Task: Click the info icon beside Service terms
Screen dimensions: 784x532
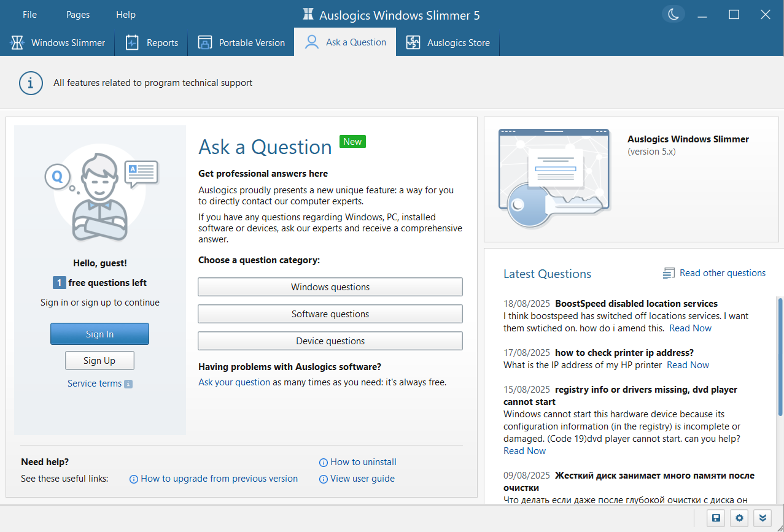Action: [x=127, y=384]
